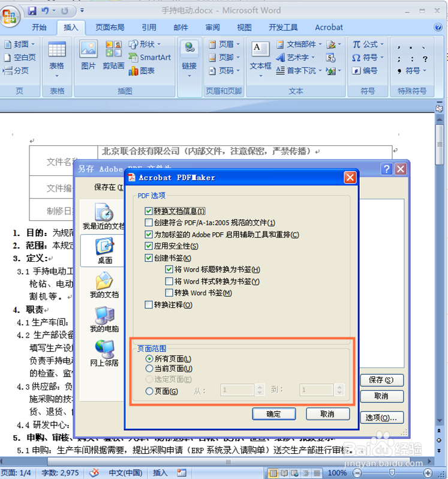Image resolution: width=448 pixels, height=479 pixels.
Task: Undo last action in quick access toolbar
Action: 45,11
